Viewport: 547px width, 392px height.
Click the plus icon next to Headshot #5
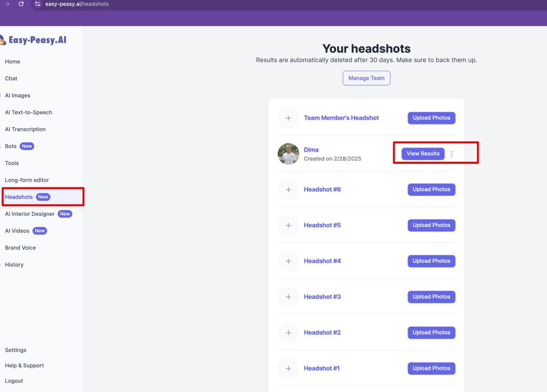pos(288,225)
